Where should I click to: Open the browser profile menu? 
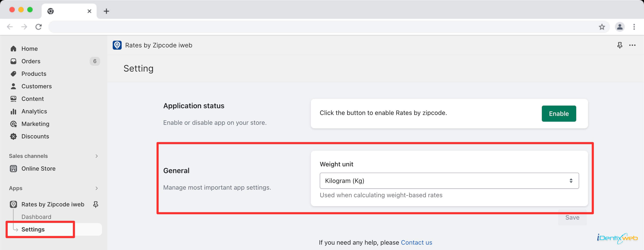pyautogui.click(x=620, y=27)
